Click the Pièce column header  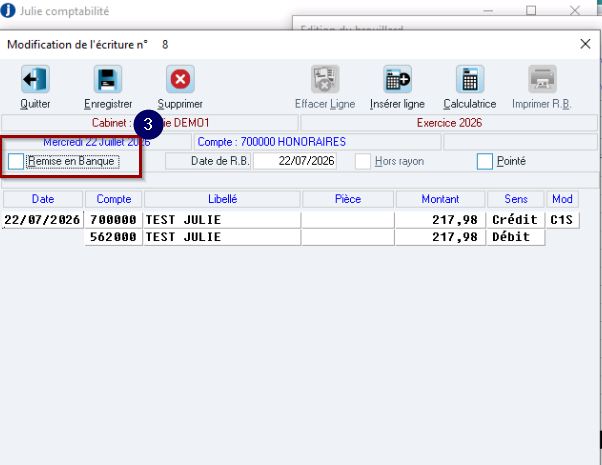(x=348, y=199)
